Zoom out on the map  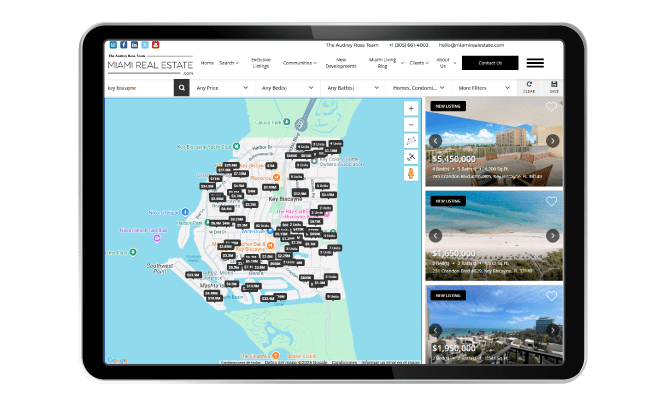(x=410, y=123)
